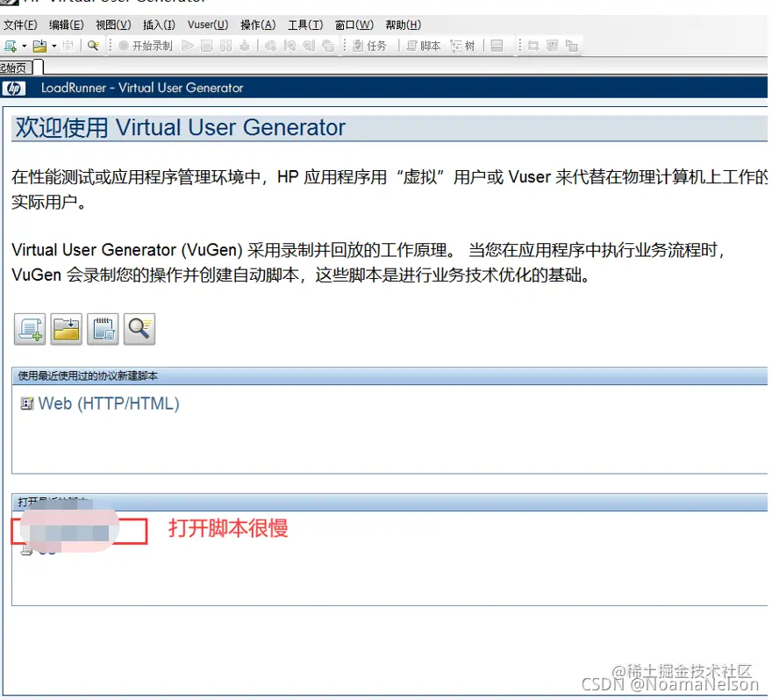The image size is (772, 700).
Task: Click the 开始录制 record button
Action: 146,46
